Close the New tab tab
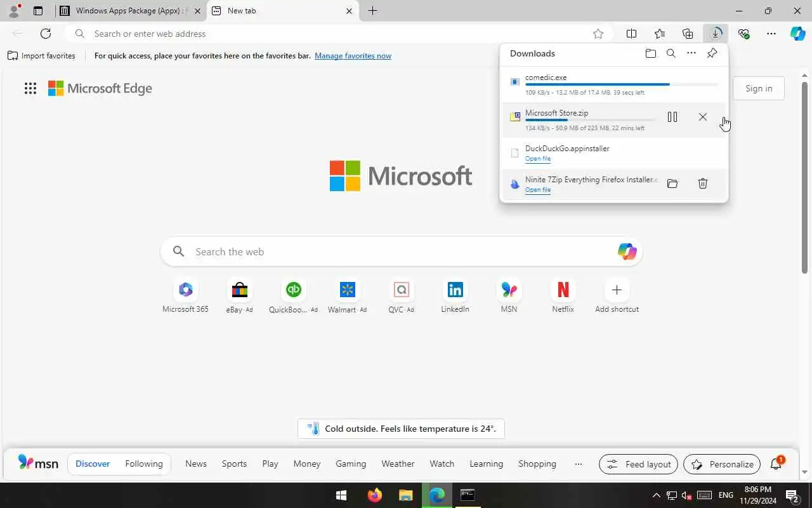The image size is (812, 508). pyautogui.click(x=349, y=11)
